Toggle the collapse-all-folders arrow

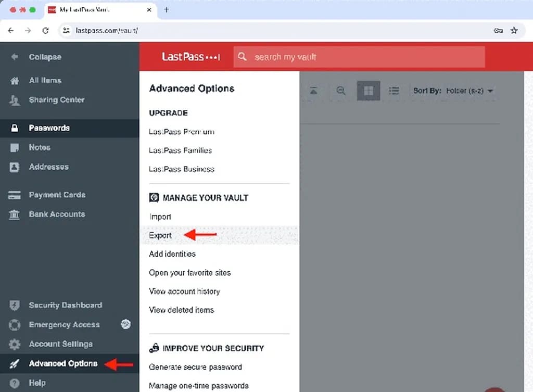[313, 91]
